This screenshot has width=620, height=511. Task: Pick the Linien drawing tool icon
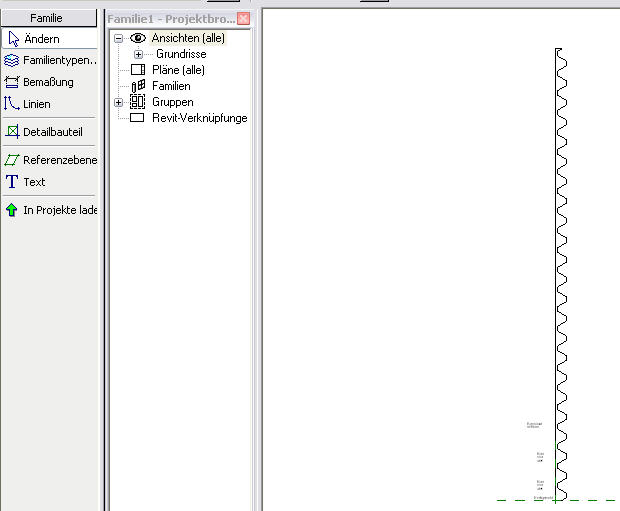click(x=11, y=103)
